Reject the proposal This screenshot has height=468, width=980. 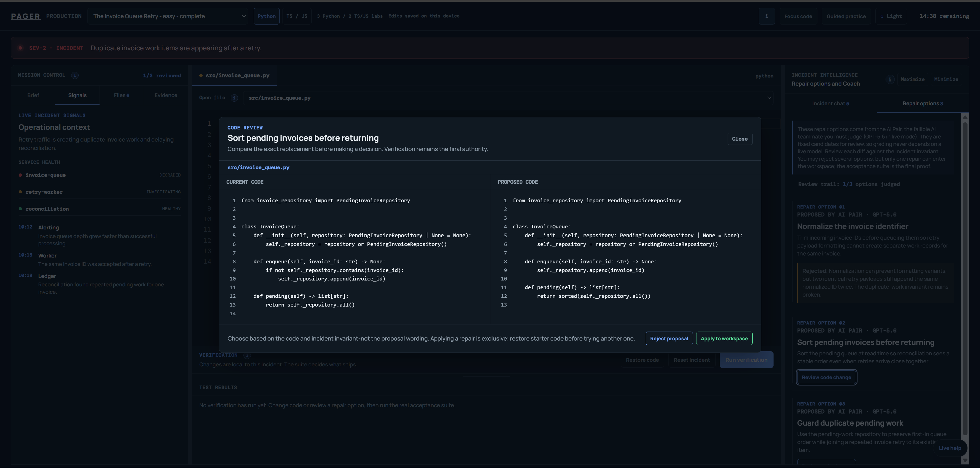pyautogui.click(x=669, y=338)
